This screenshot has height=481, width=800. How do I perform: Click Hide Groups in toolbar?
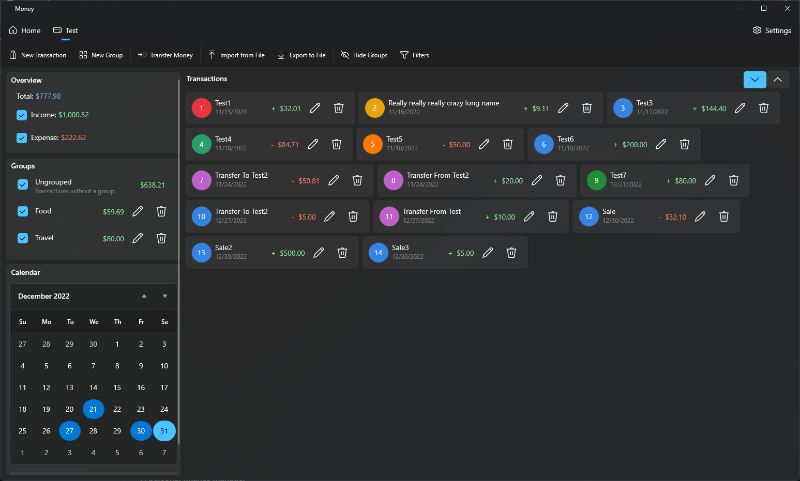click(364, 55)
